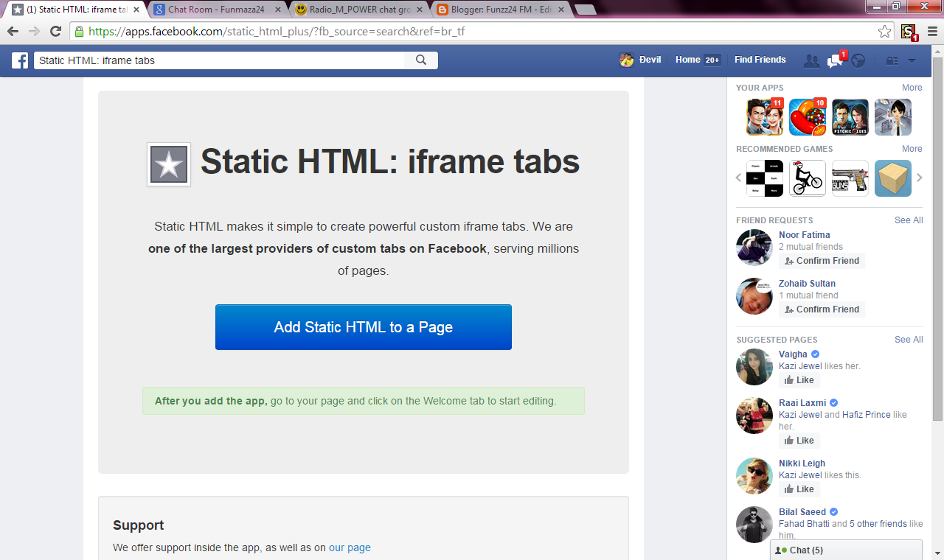This screenshot has height=560, width=944.
Task: Show next recommended games with right chevron
Action: [919, 178]
